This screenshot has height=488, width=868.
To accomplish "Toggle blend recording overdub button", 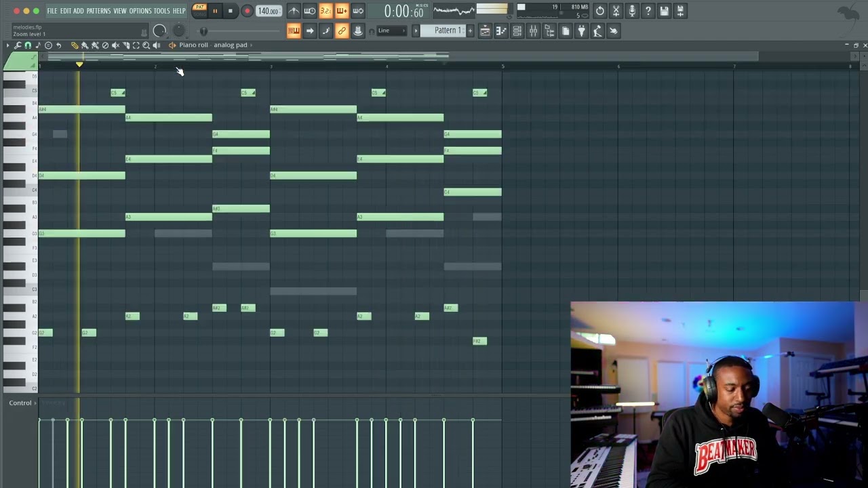I will point(342,11).
